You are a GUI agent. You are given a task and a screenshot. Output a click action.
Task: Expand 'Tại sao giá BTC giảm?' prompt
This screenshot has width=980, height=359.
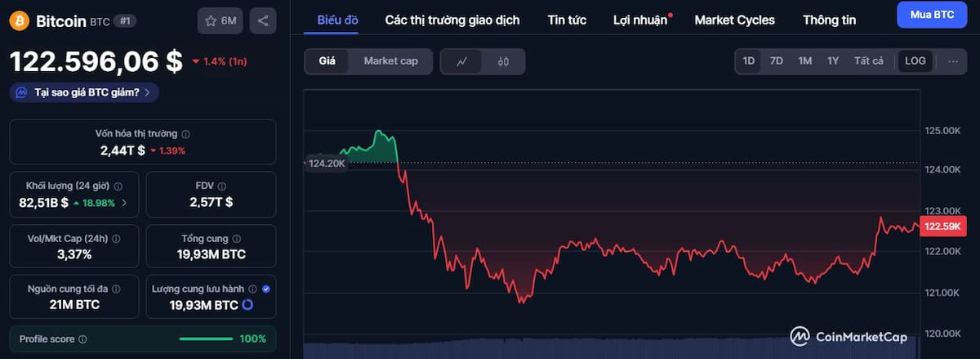click(x=85, y=92)
